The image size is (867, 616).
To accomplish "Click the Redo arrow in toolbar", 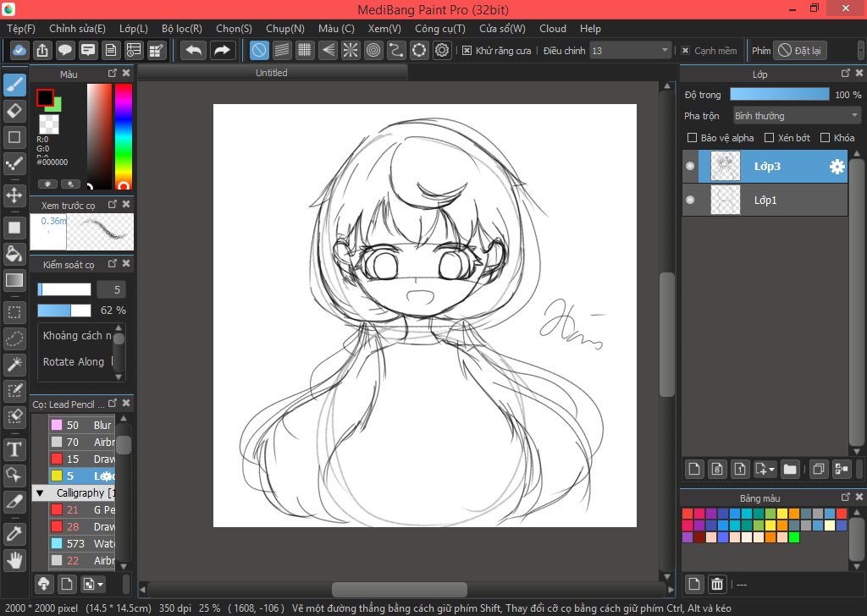I will tap(222, 50).
